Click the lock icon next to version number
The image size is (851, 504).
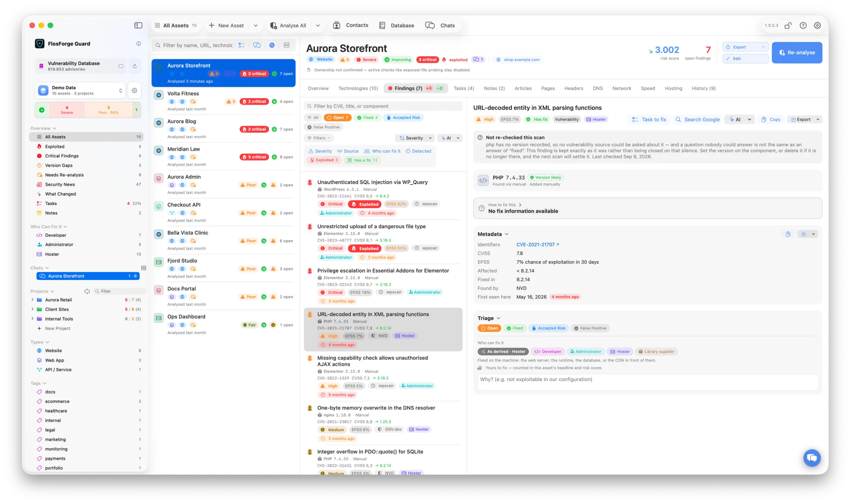click(x=788, y=25)
